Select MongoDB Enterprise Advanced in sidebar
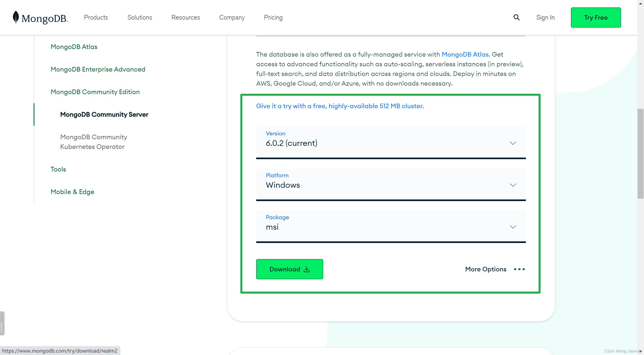The width and height of the screenshot is (644, 355). pyautogui.click(x=98, y=69)
